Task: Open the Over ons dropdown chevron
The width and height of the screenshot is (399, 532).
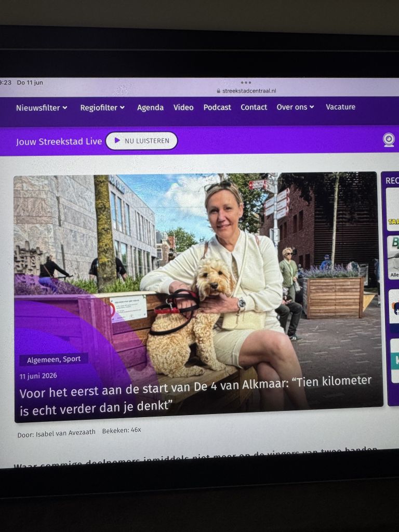Action: (x=312, y=107)
